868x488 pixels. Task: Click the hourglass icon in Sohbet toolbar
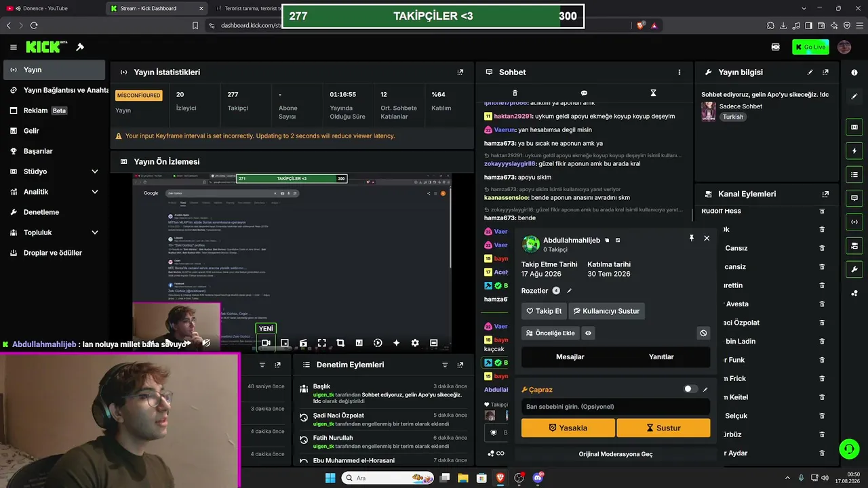[653, 93]
